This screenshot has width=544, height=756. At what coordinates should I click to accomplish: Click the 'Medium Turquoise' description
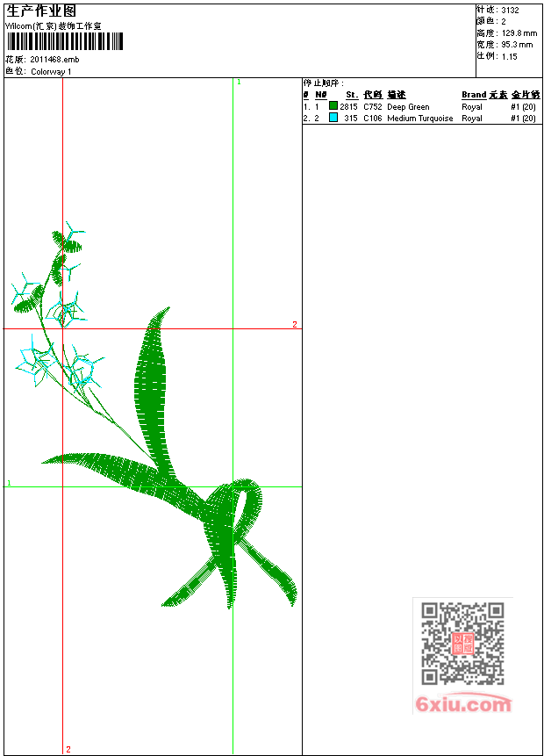(420, 119)
